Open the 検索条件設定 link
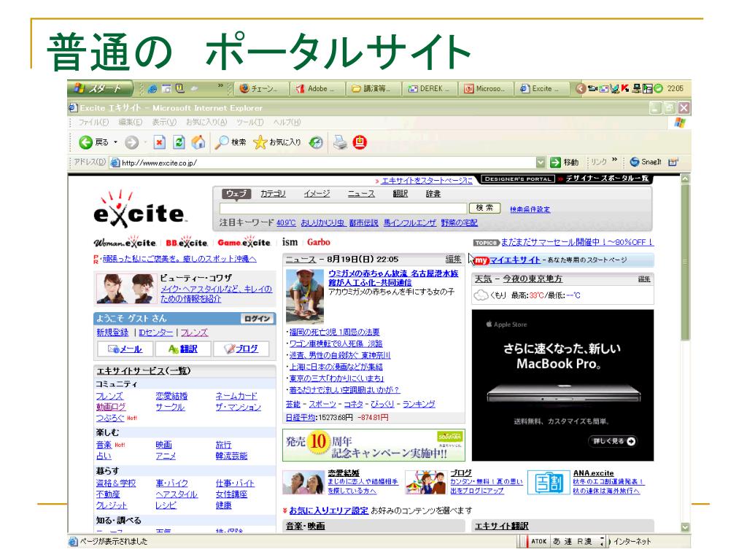 point(530,209)
